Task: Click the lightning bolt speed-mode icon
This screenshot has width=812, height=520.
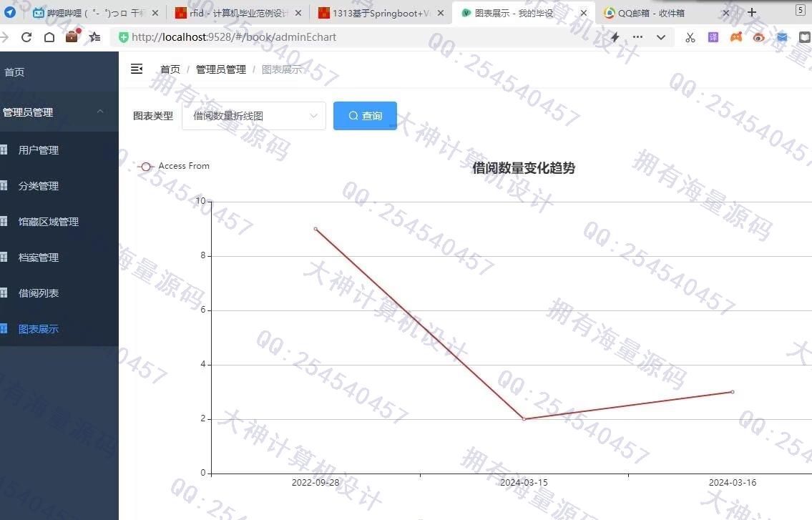Action: [615, 37]
